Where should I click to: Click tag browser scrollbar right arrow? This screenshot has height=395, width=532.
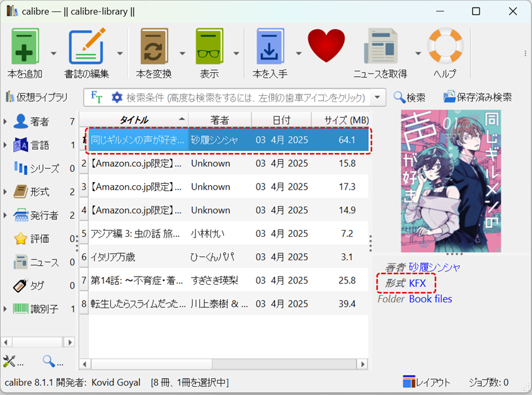69,342
